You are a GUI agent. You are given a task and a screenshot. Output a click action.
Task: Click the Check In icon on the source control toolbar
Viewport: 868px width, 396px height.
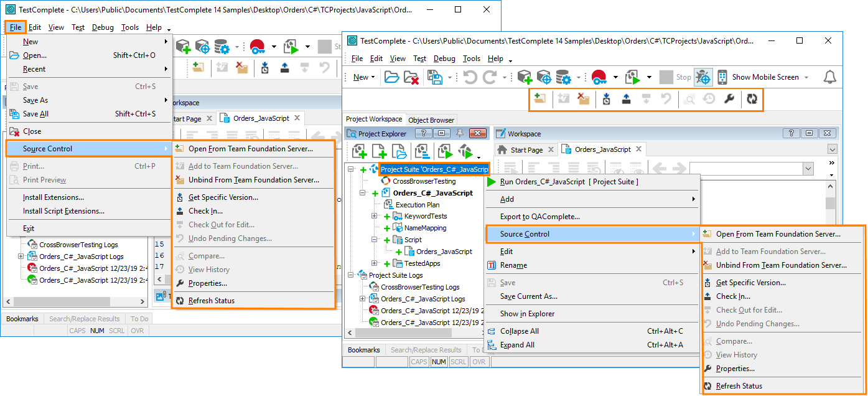coord(626,98)
